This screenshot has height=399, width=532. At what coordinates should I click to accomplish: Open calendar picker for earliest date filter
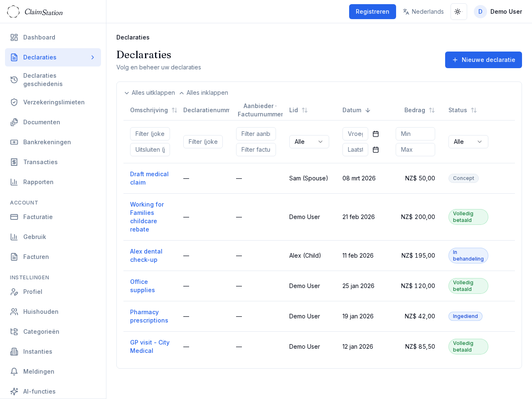point(376,134)
